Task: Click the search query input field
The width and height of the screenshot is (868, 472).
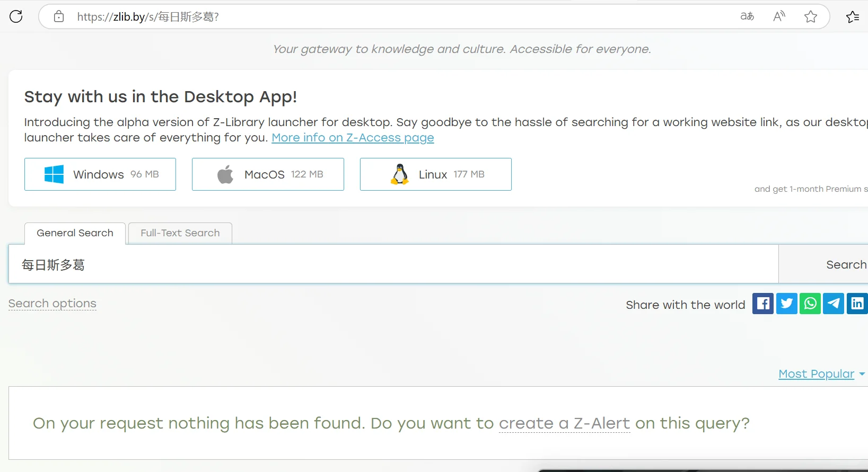Action: tap(392, 264)
